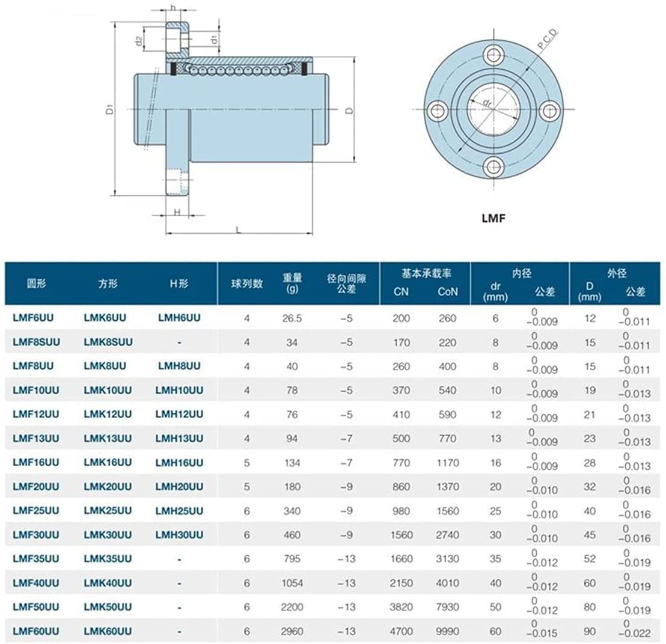Image resolution: width=666 pixels, height=644 pixels.
Task: Select the LMH30UU model cell
Action: coord(179,535)
